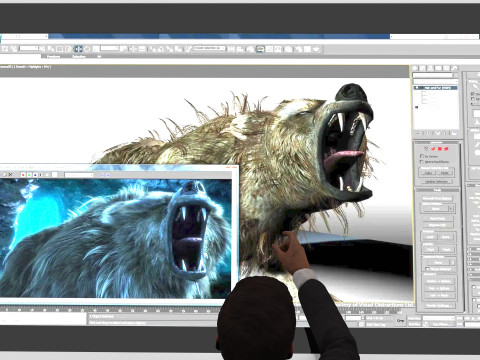
Task: Select Guides sub-object icon in Selection rollout
Action: point(426,149)
